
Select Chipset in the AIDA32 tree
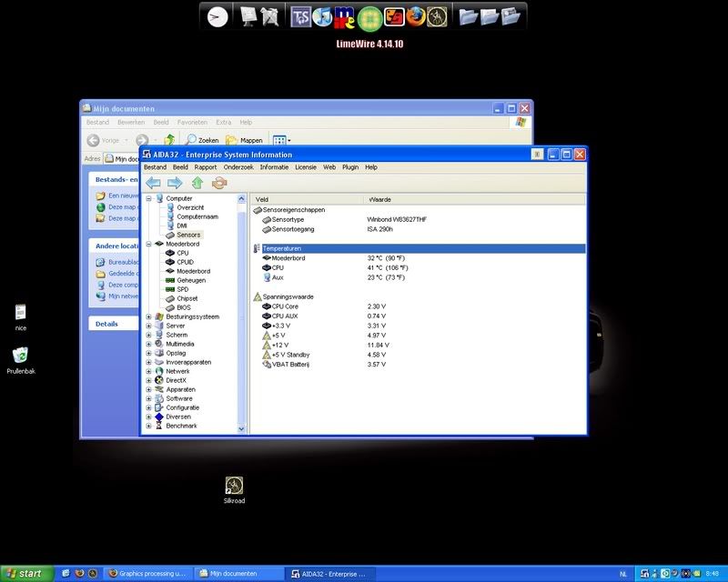click(187, 298)
